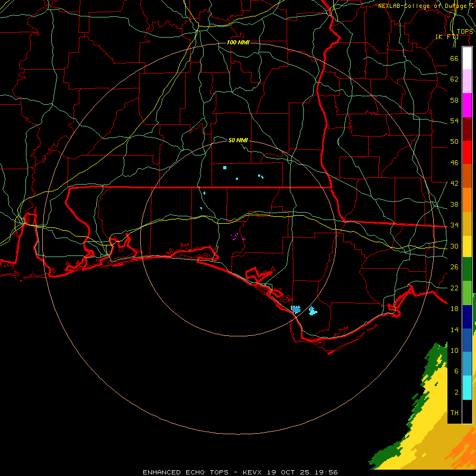Click the blue echo blob on the coastline
Screen dimensions: 476x476
pyautogui.click(x=296, y=309)
